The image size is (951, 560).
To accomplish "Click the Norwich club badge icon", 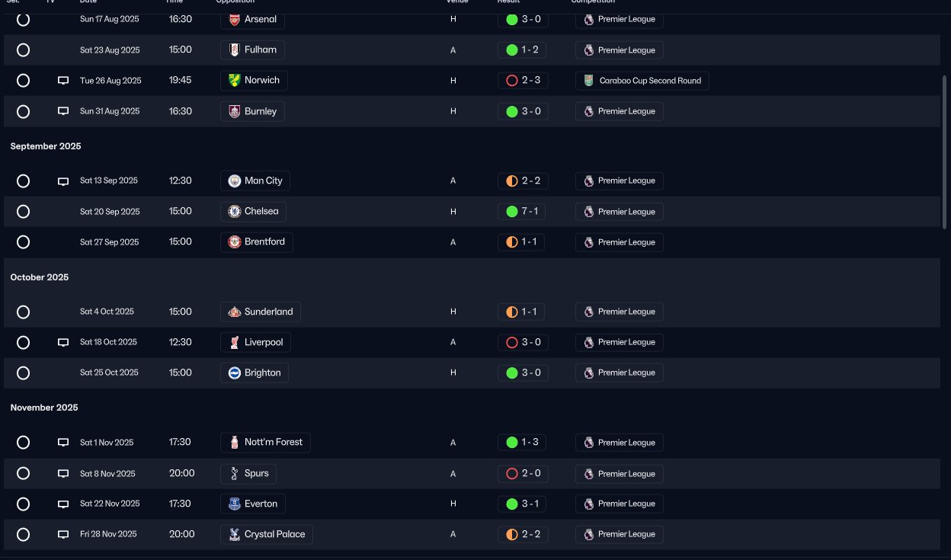I will coord(235,81).
